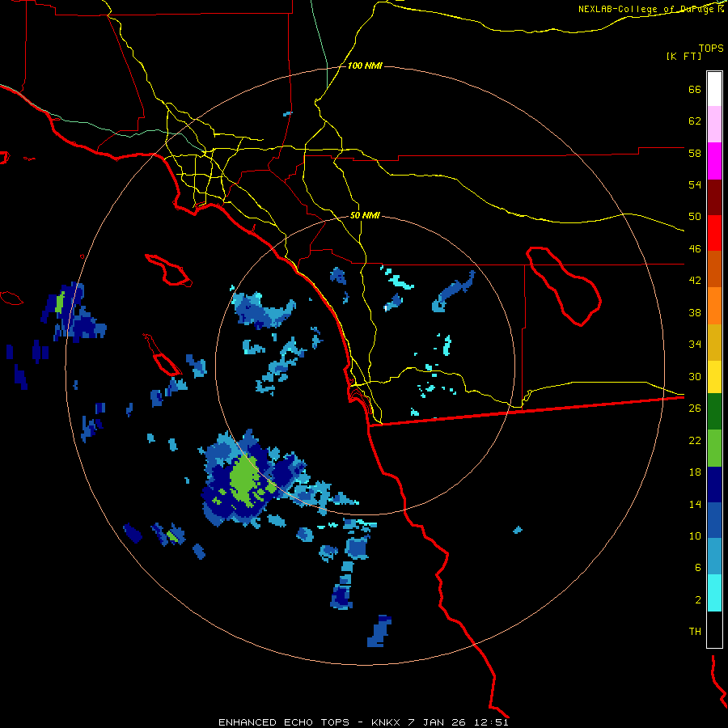Click the "TOPS" legend heading

711,48
